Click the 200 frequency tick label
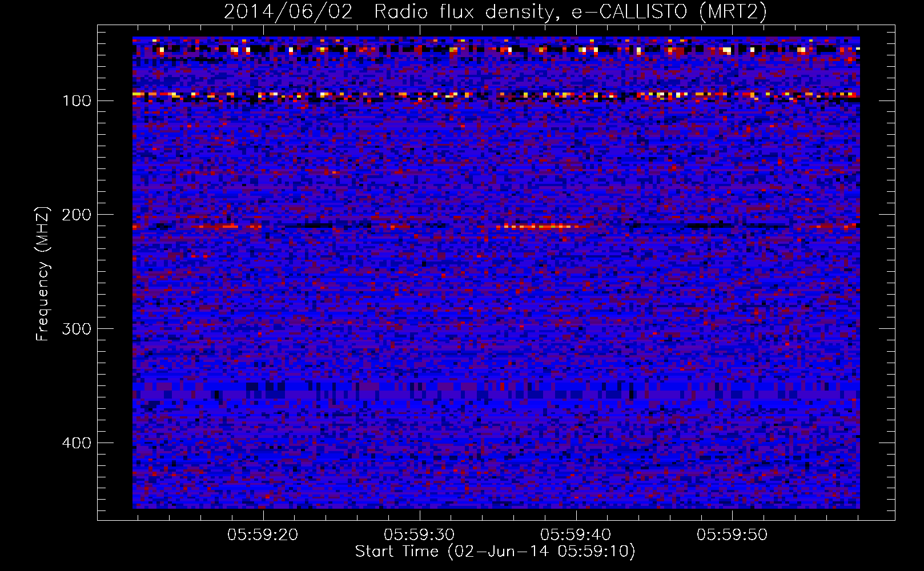The width and height of the screenshot is (924, 571). coord(77,215)
